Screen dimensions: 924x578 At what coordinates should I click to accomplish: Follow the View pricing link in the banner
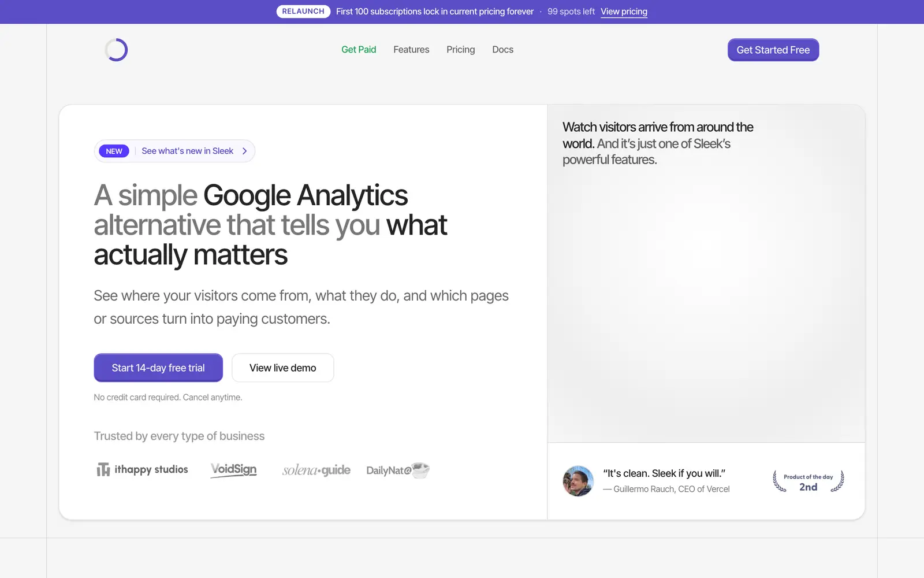[624, 12]
